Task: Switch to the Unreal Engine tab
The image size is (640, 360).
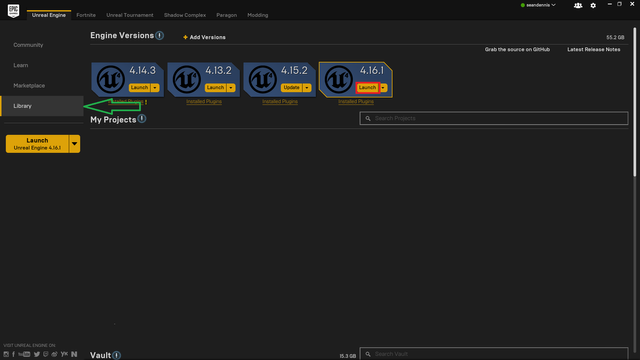Action: coord(49,15)
